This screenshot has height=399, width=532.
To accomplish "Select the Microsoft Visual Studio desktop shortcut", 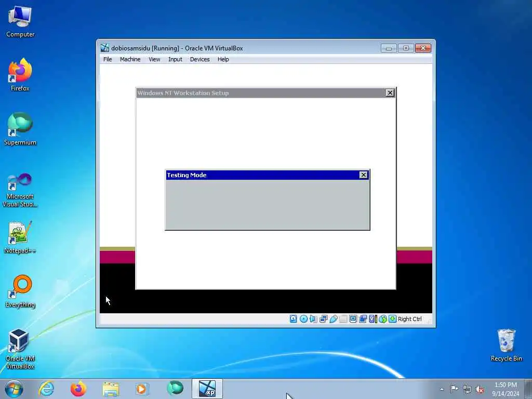I will (x=20, y=190).
